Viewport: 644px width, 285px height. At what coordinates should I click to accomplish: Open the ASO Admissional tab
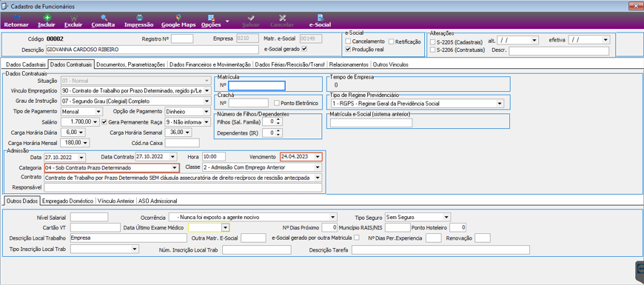158,201
